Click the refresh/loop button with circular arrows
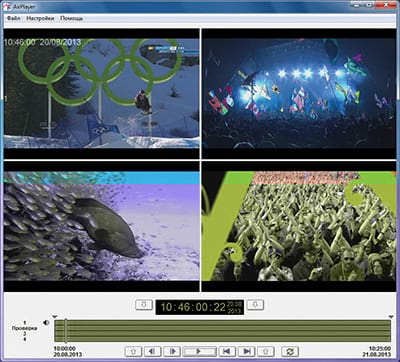The width and height of the screenshot is (400, 362). pyautogui.click(x=290, y=351)
